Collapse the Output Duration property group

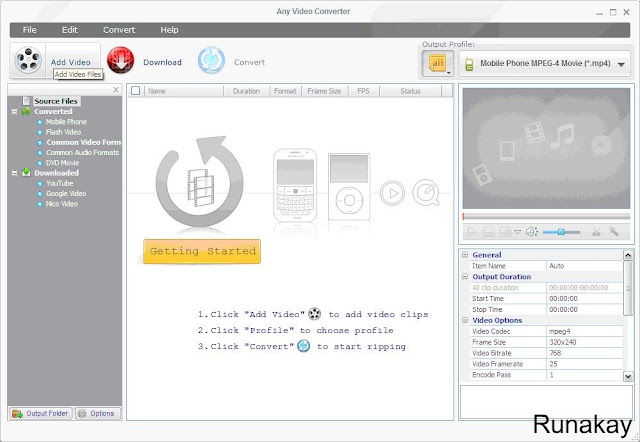coord(464,276)
